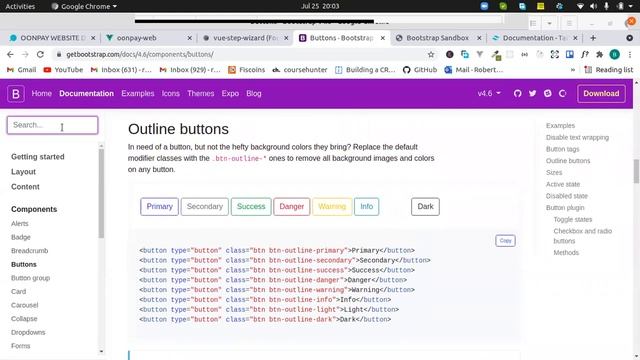Image resolution: width=640 pixels, height=360 pixels.
Task: Focus the docs Search field
Action: coord(53,125)
